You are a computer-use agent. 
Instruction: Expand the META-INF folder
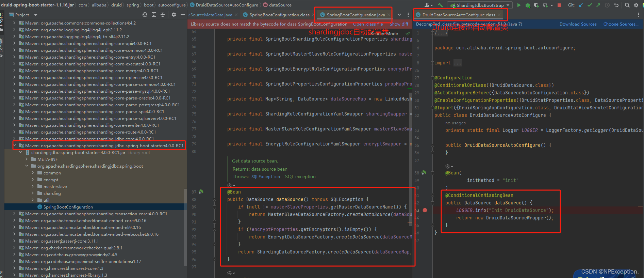(x=27, y=159)
